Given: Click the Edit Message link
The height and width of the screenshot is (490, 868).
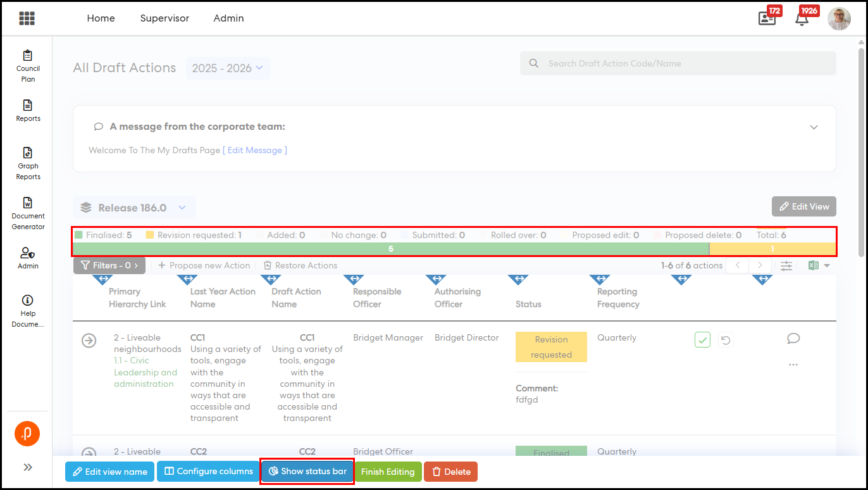Looking at the screenshot, I should click(255, 150).
